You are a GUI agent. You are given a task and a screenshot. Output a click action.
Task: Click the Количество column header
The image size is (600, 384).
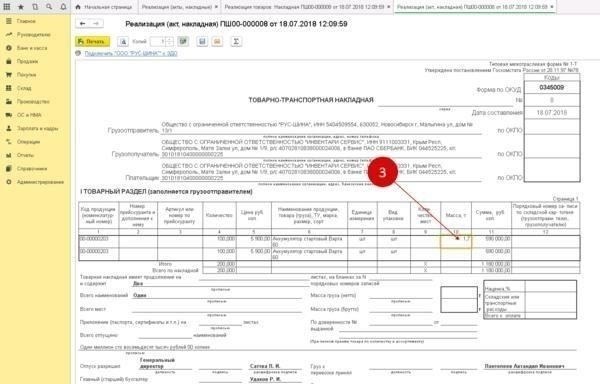point(219,215)
